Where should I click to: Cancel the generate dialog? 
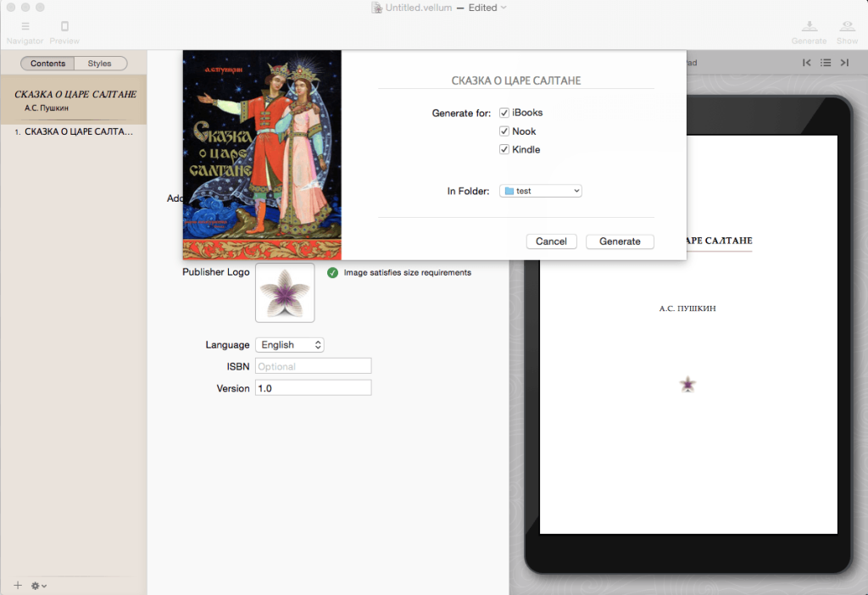point(551,241)
